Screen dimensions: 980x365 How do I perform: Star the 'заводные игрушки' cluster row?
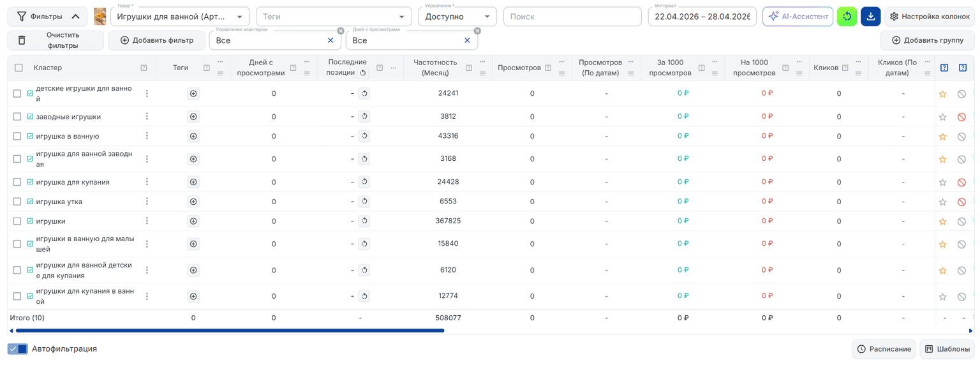click(942, 117)
